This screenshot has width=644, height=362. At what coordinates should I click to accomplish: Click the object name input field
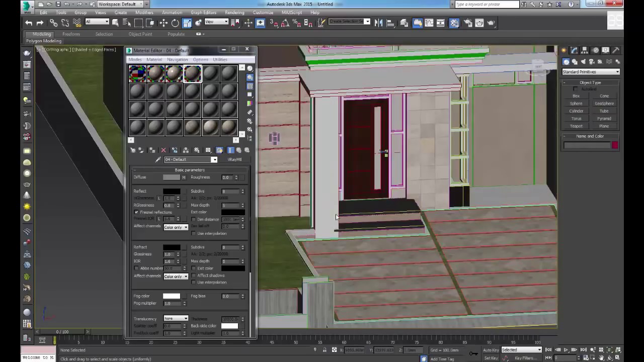587,145
